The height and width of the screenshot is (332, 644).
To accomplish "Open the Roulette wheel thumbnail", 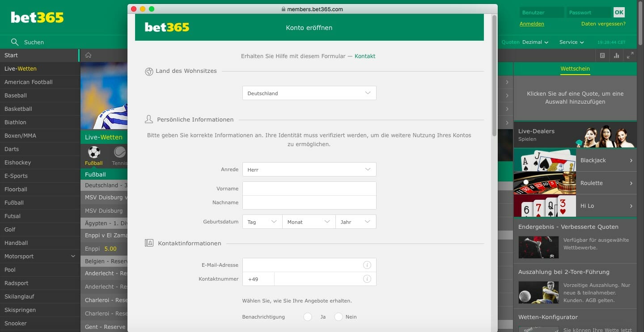I will 545,183.
